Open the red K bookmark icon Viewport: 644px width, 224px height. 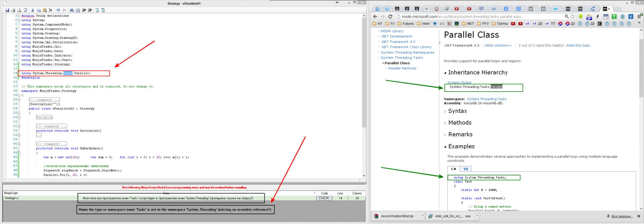[449, 23]
